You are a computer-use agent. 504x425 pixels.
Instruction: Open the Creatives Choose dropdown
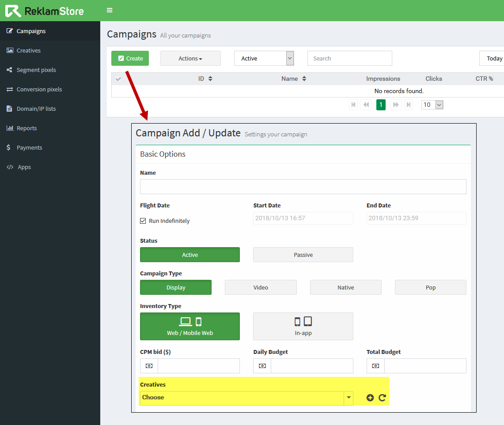(x=246, y=398)
